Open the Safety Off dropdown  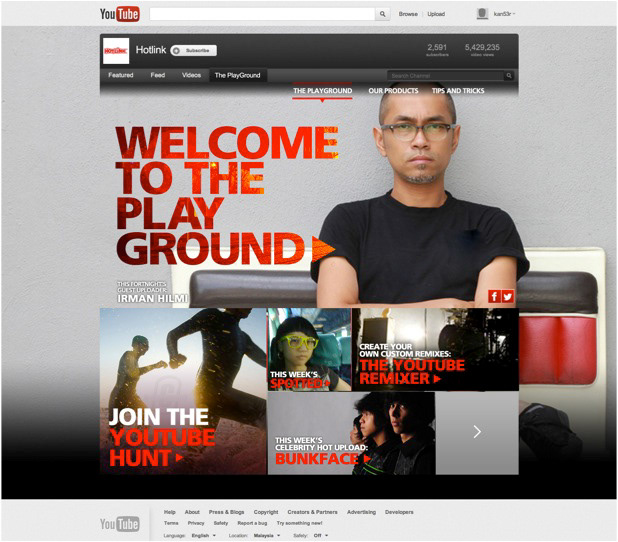coord(320,536)
